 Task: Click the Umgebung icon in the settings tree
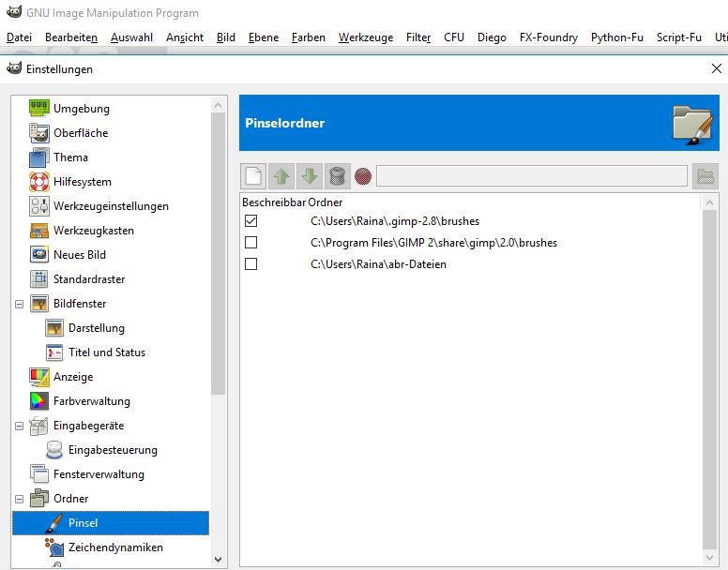tap(39, 108)
